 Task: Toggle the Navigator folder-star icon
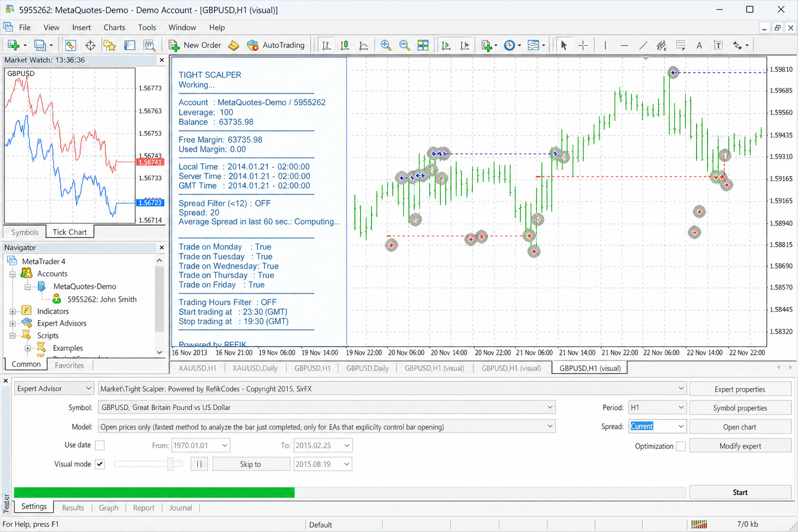click(x=110, y=45)
